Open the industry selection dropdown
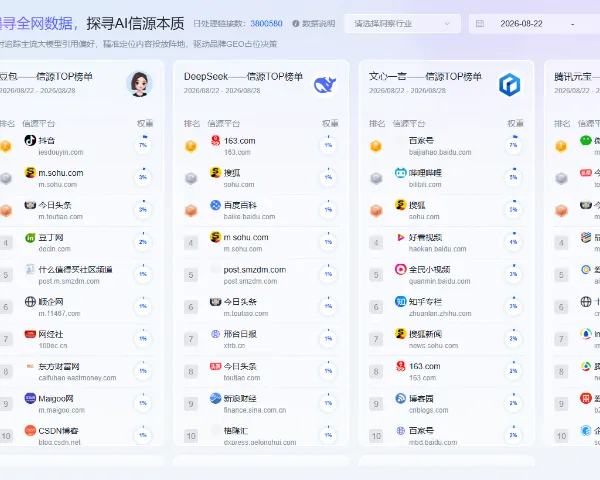This screenshot has width=600, height=480. tap(403, 24)
